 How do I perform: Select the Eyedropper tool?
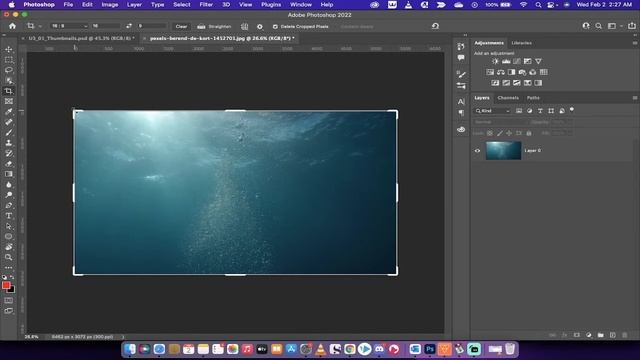pyautogui.click(x=9, y=112)
